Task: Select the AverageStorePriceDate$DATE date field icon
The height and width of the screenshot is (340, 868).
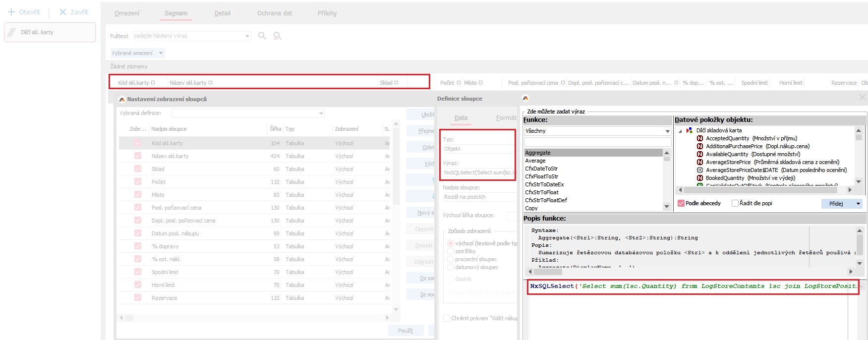Action: (700, 170)
